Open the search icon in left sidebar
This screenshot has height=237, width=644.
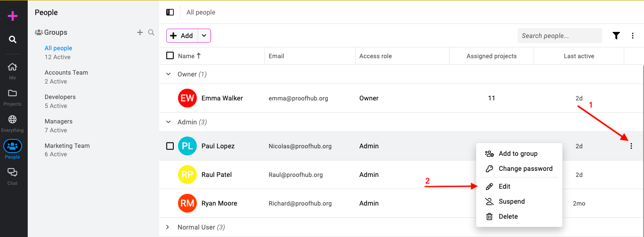coord(13,39)
